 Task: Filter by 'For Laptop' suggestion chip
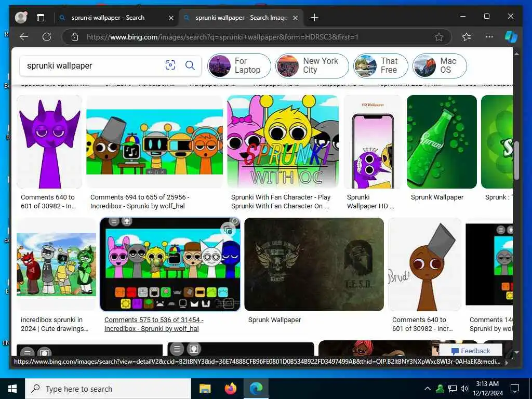(239, 65)
